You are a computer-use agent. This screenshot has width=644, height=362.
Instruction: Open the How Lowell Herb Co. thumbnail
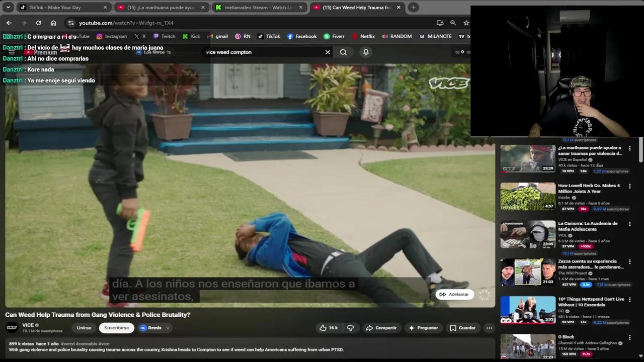[x=528, y=196]
